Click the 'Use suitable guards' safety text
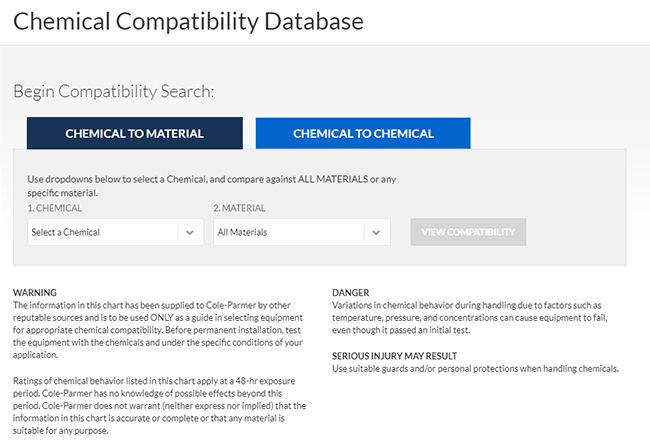 coord(475,368)
